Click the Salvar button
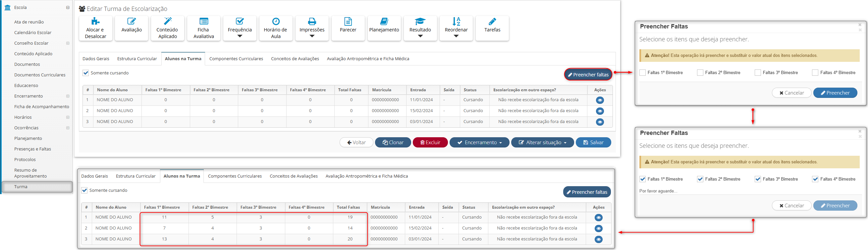 point(593,143)
